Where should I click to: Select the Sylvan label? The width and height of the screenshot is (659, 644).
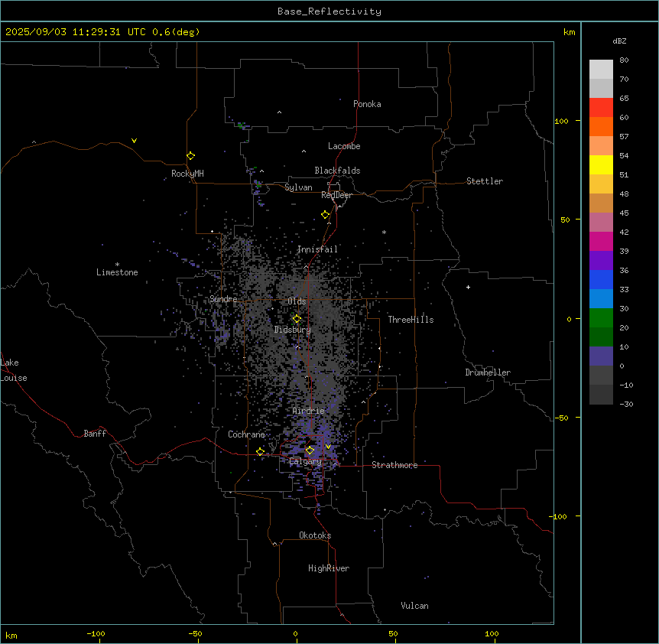coord(298,187)
